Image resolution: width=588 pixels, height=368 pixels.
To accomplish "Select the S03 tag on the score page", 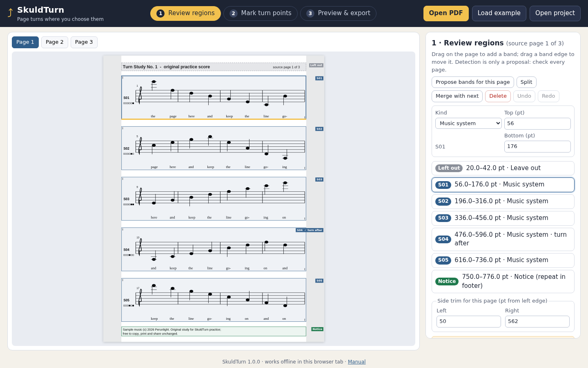I will [319, 180].
